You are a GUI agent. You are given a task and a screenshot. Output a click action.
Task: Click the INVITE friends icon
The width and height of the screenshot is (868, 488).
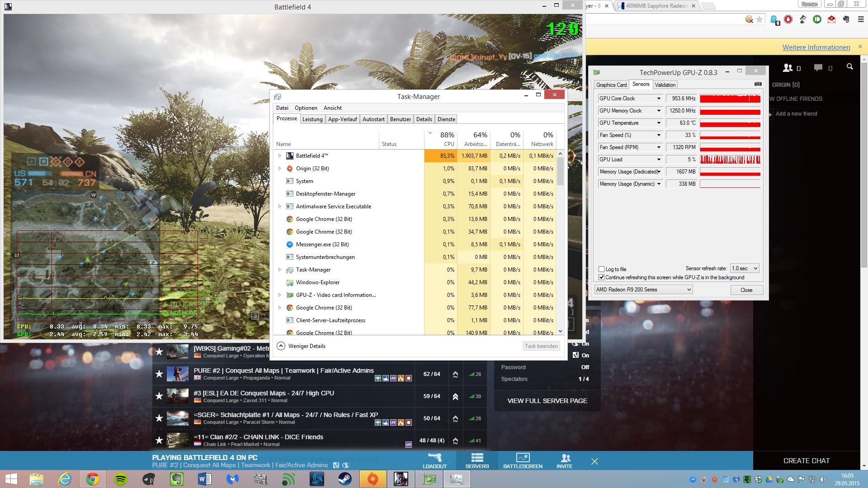click(565, 457)
